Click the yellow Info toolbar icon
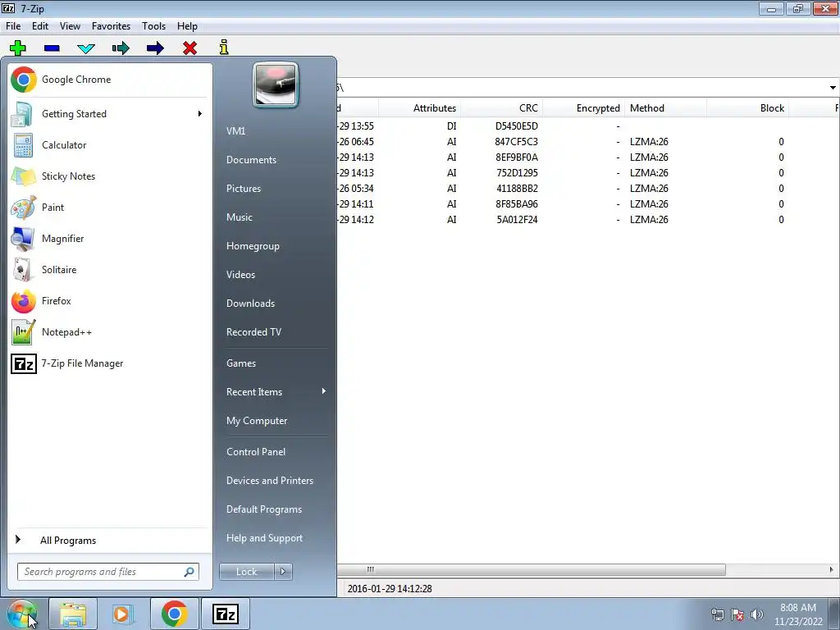This screenshot has height=630, width=840. pos(224,47)
